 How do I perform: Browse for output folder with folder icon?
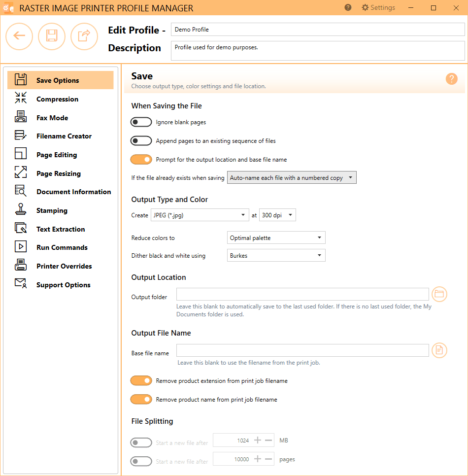click(x=439, y=294)
